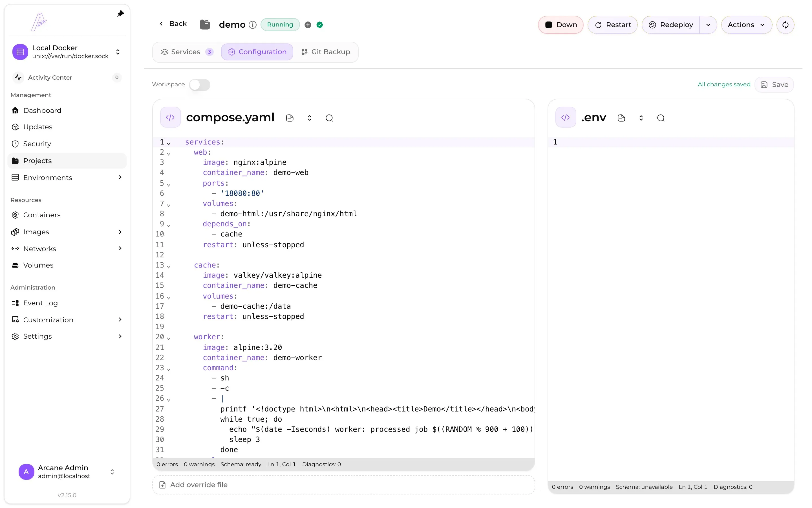Image resolution: width=812 pixels, height=508 pixels.
Task: Click the Down button
Action: [561, 25]
